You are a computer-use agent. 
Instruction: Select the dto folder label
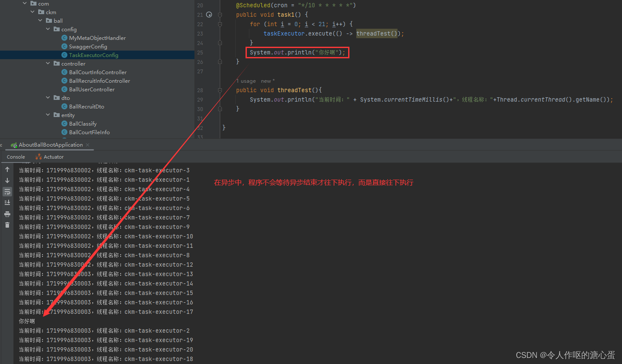66,98
